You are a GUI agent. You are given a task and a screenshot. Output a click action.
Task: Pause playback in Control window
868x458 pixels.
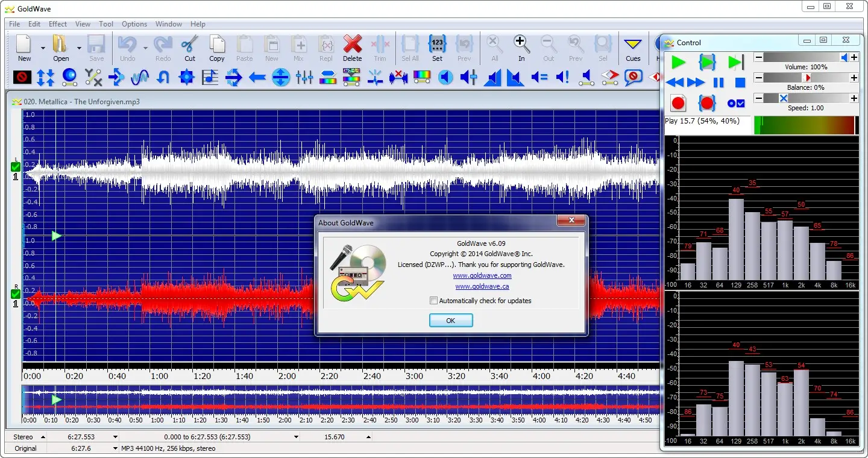coord(719,83)
